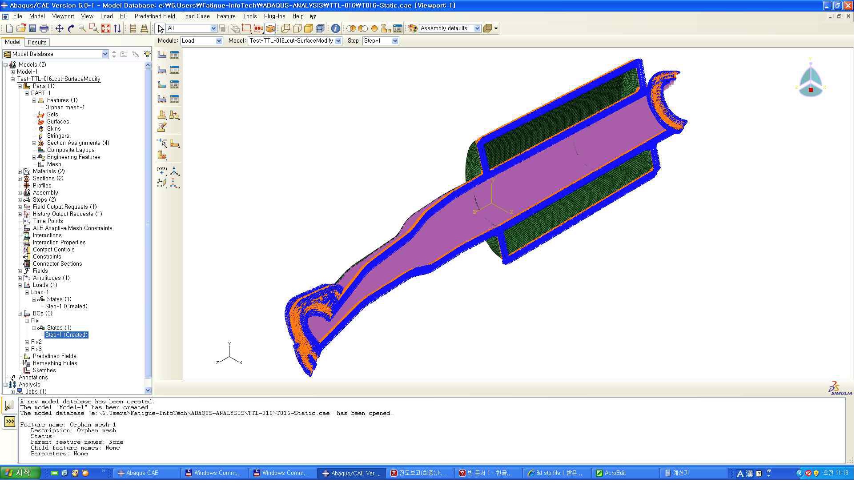The height and width of the screenshot is (494, 868).
Task: Select the Pan View tool
Action: [x=59, y=28]
